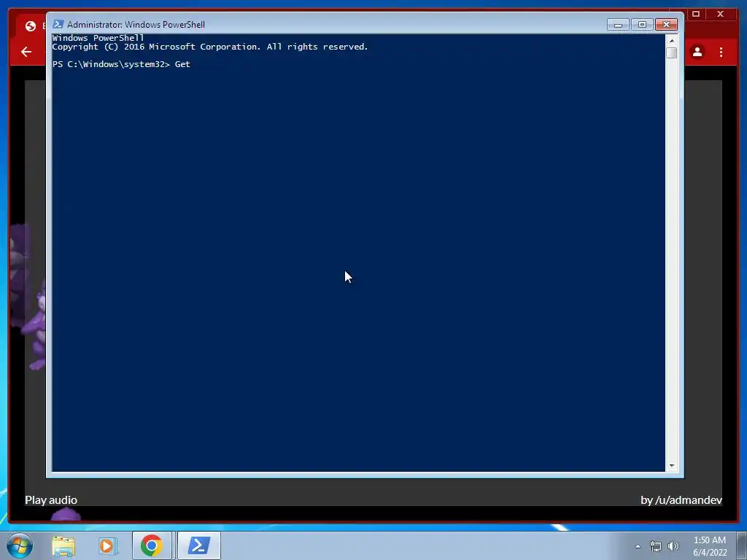Close the Administrator: Windows PowerShell window
Image resolution: width=747 pixels, height=560 pixels.
pyautogui.click(x=667, y=25)
